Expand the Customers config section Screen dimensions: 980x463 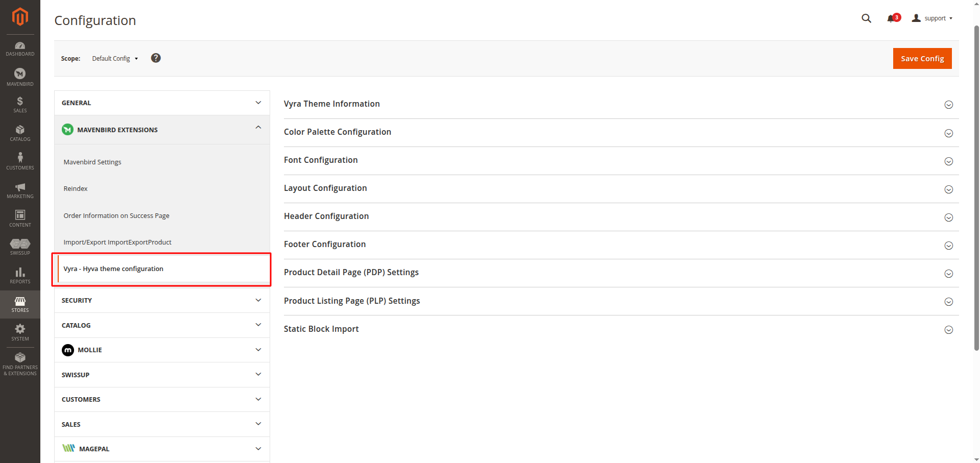[x=162, y=399]
